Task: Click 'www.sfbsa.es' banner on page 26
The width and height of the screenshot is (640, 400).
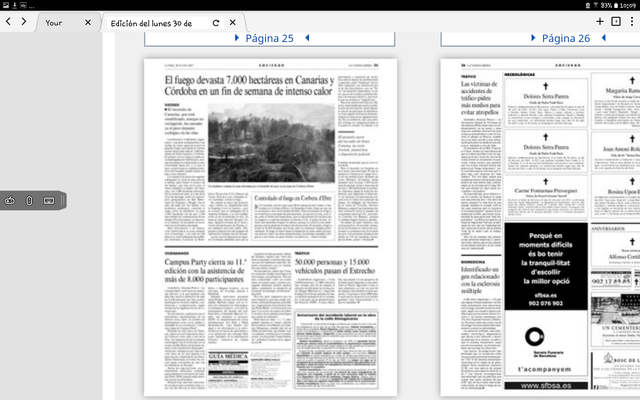Action: click(546, 385)
